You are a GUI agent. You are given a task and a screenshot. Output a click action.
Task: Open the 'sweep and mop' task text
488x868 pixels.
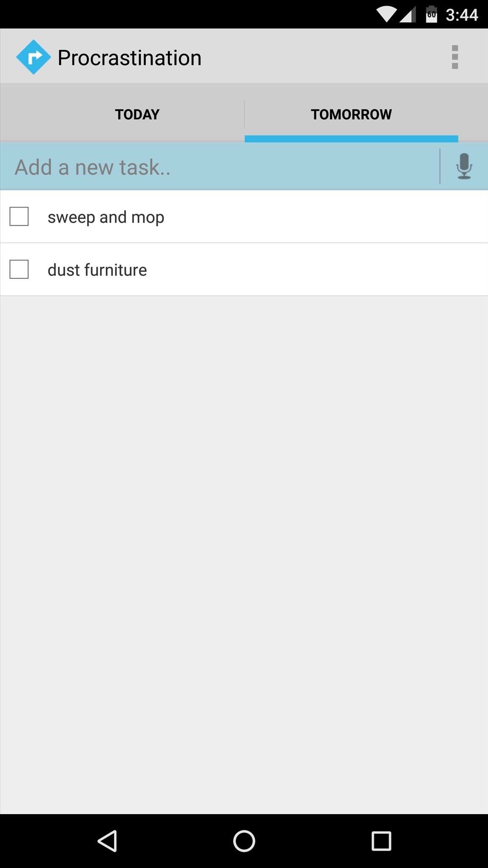106,217
